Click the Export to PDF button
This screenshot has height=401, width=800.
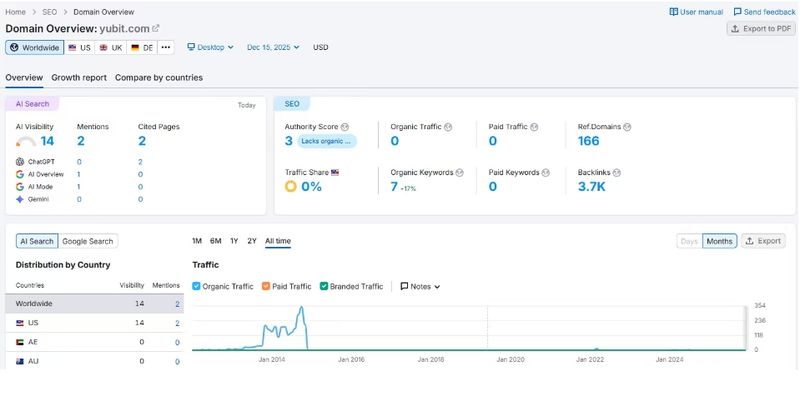(761, 29)
